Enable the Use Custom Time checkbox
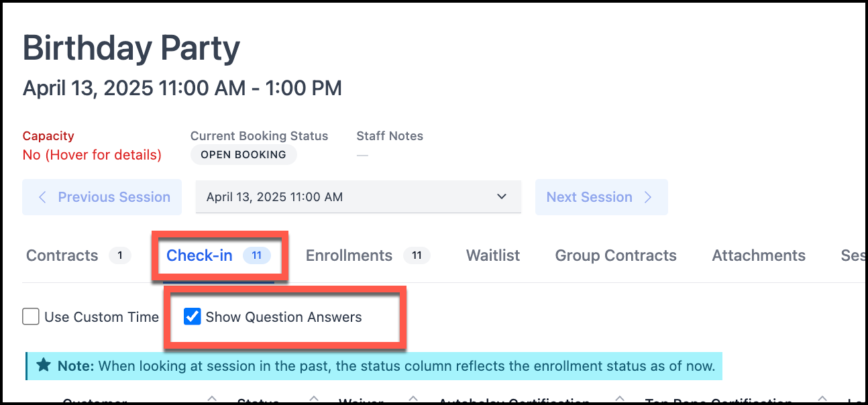The height and width of the screenshot is (405, 868). point(31,317)
